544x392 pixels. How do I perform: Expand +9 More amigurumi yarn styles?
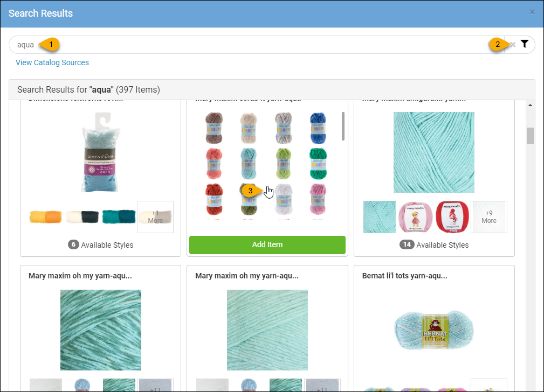click(489, 217)
